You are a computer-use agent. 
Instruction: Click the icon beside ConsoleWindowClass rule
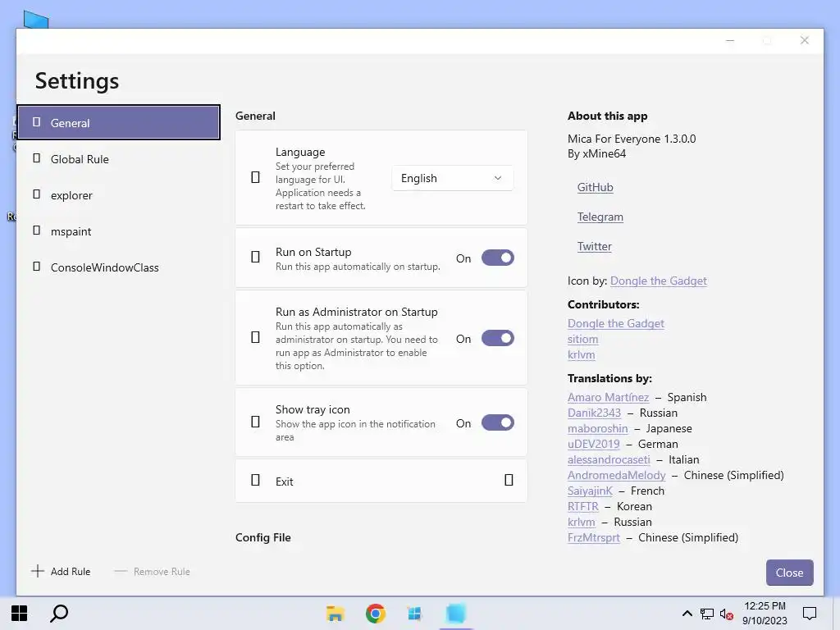(36, 267)
